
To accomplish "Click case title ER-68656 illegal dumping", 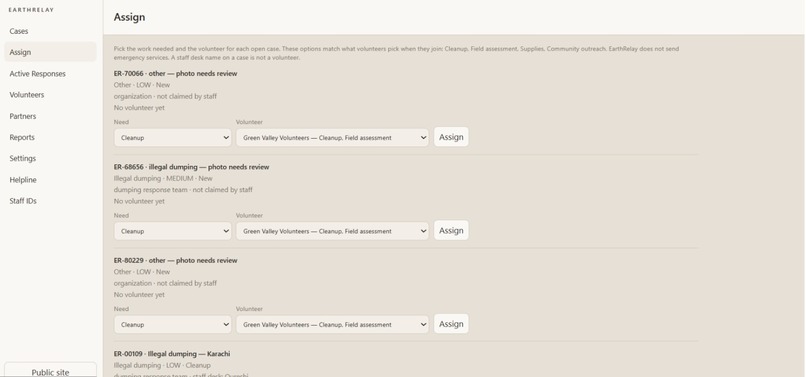I will point(191,167).
